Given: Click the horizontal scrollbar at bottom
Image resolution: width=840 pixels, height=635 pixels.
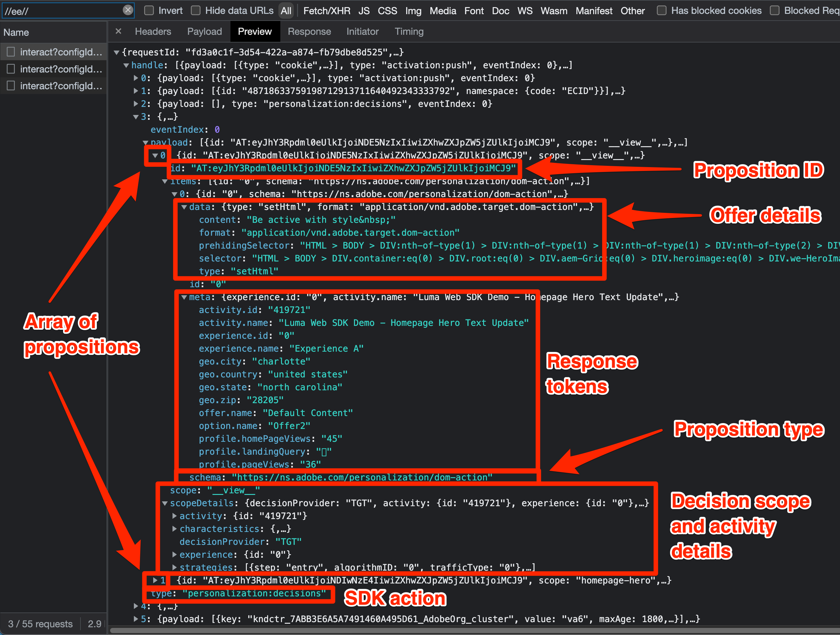Looking at the screenshot, I should coord(456,631).
